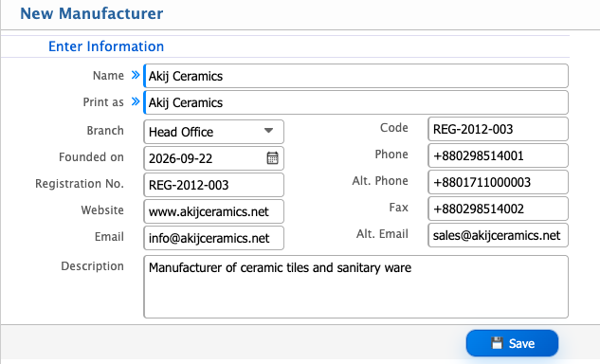Click the arrow icon beside Name

(x=136, y=75)
